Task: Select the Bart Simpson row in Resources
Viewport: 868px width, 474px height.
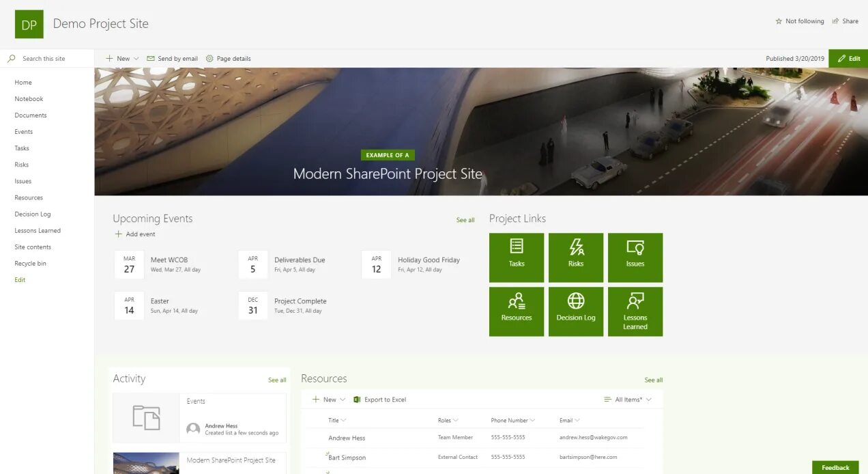Action: pyautogui.click(x=347, y=458)
